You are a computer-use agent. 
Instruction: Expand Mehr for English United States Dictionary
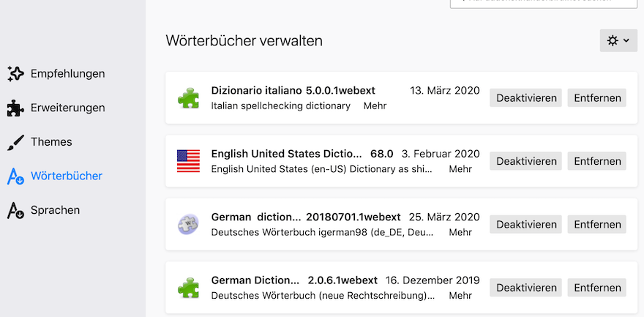(x=460, y=169)
